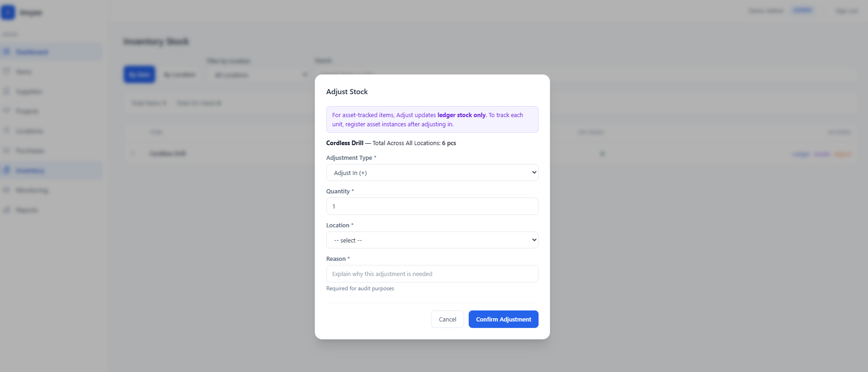The width and height of the screenshot is (868, 372).
Task: Click the Dashboard icon in sidebar
Action: coord(7,51)
